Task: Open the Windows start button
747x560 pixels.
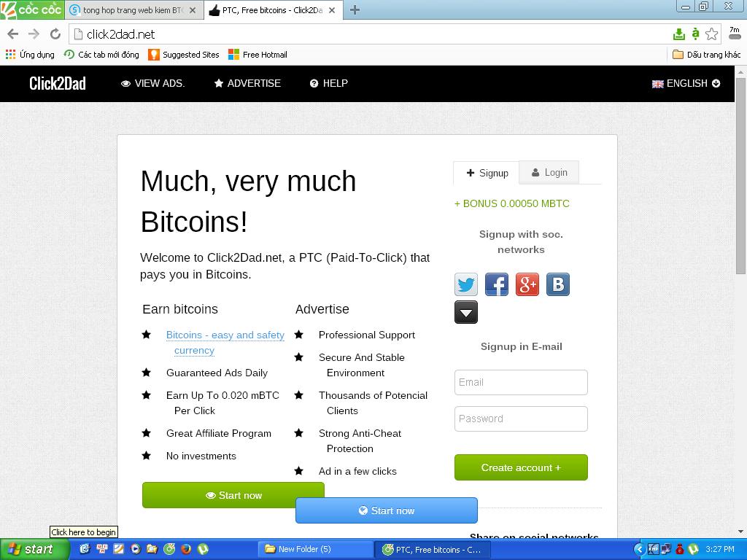Action: coord(34,549)
